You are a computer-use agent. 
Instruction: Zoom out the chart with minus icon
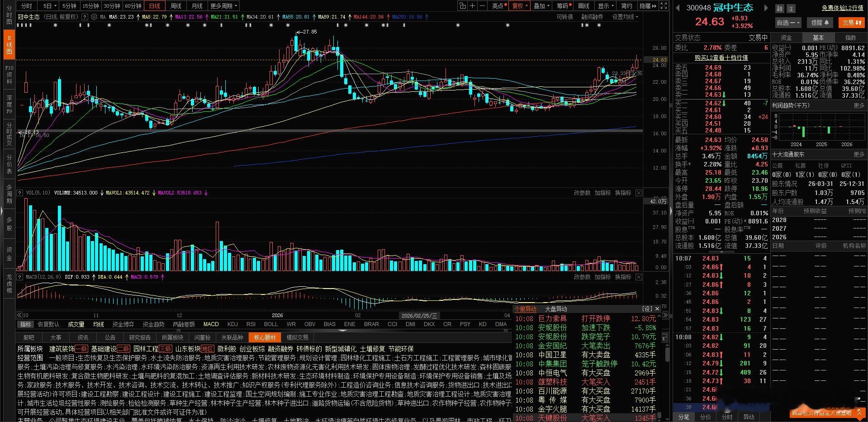coord(482,6)
